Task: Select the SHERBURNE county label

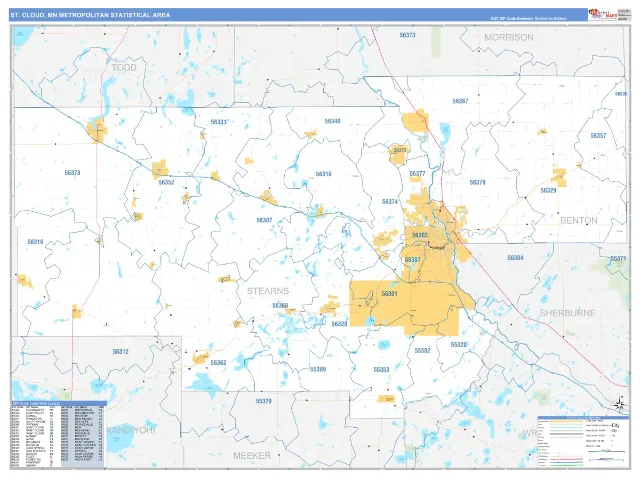Action: coord(567,313)
